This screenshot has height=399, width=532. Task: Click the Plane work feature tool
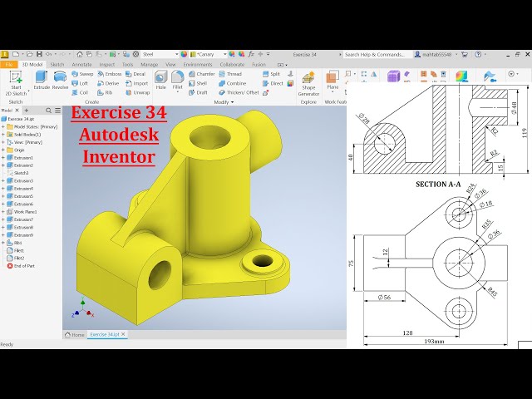coord(332,81)
